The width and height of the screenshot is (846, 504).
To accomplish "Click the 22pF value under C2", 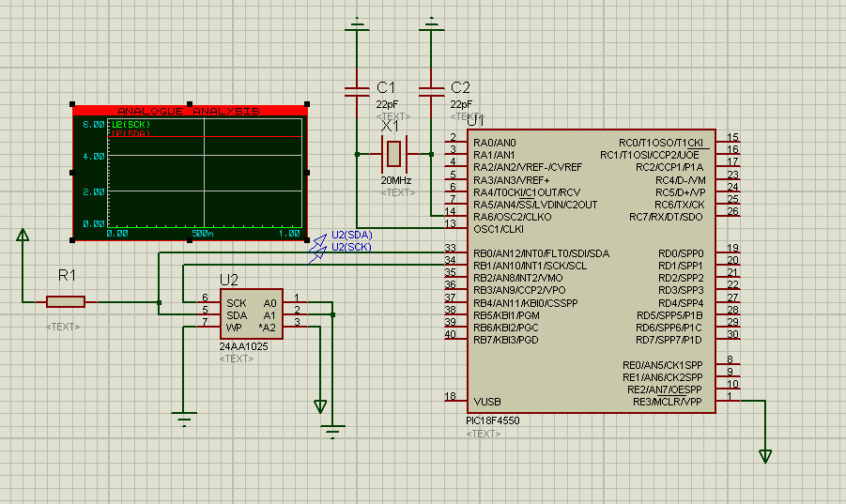I will click(461, 104).
